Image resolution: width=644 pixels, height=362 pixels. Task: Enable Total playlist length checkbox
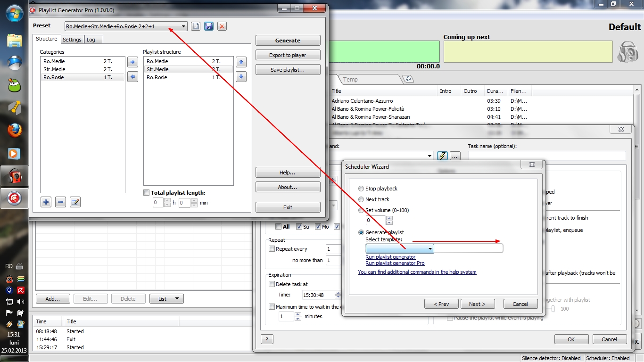(147, 193)
